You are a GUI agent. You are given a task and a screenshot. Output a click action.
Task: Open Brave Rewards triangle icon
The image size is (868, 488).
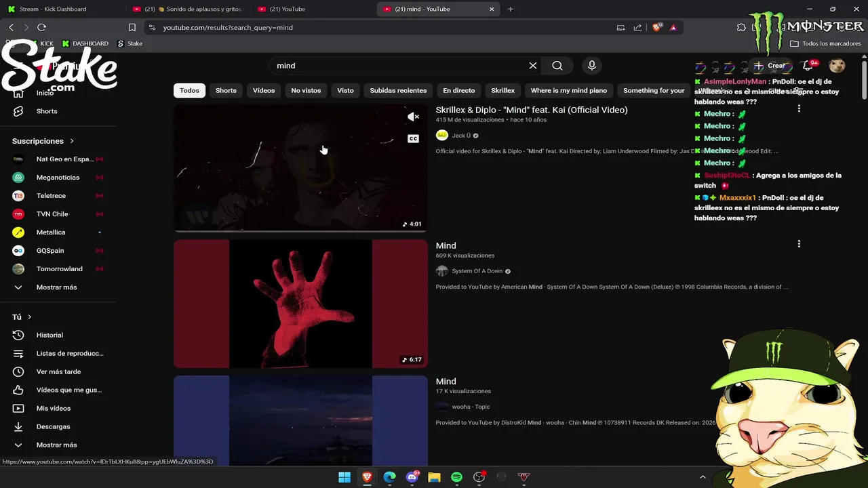coord(673,28)
